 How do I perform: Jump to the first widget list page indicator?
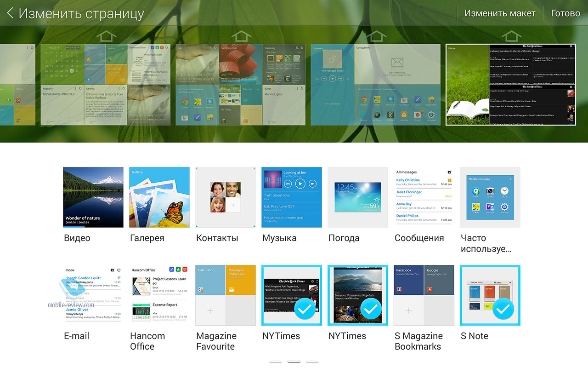[276, 362]
